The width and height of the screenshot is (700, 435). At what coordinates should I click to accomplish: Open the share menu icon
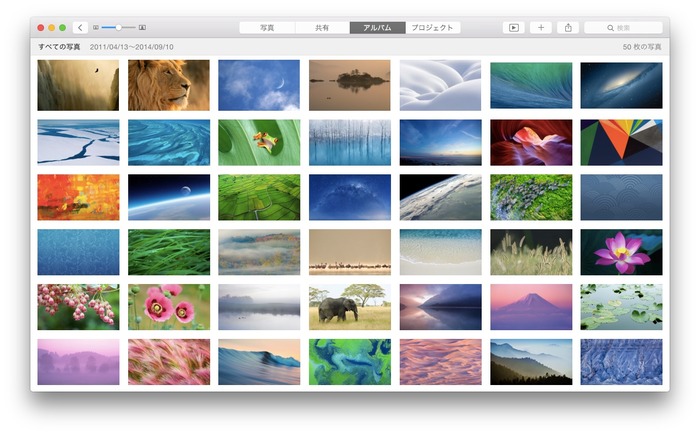(568, 28)
